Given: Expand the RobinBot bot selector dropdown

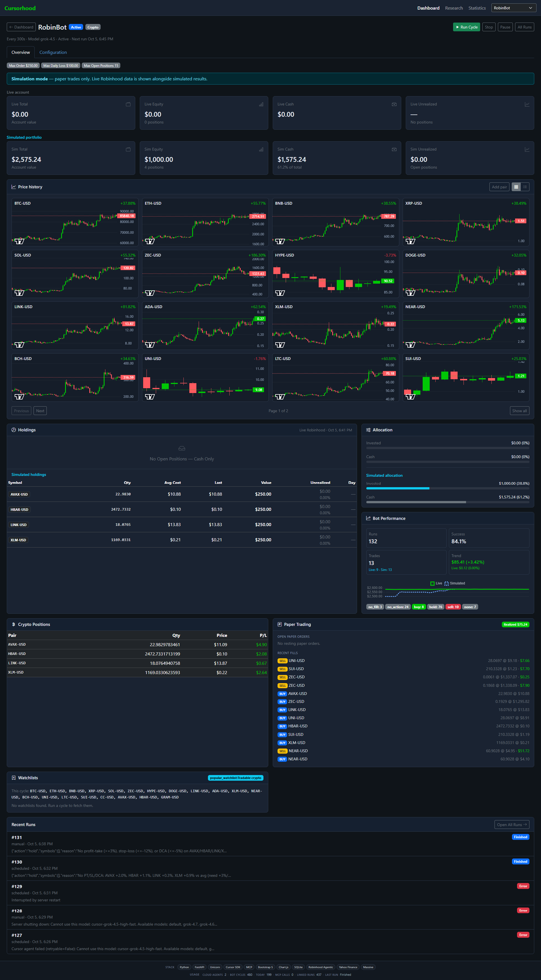Looking at the screenshot, I should (x=513, y=8).
